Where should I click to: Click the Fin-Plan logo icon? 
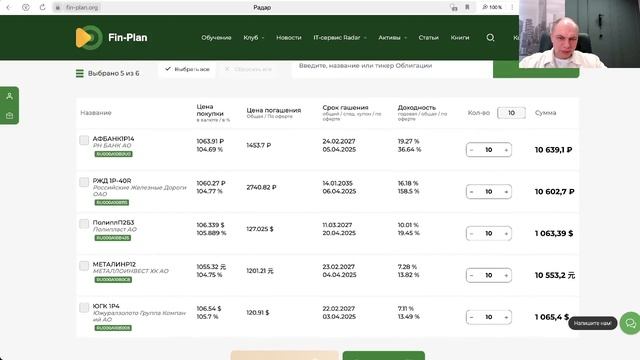[x=89, y=38]
